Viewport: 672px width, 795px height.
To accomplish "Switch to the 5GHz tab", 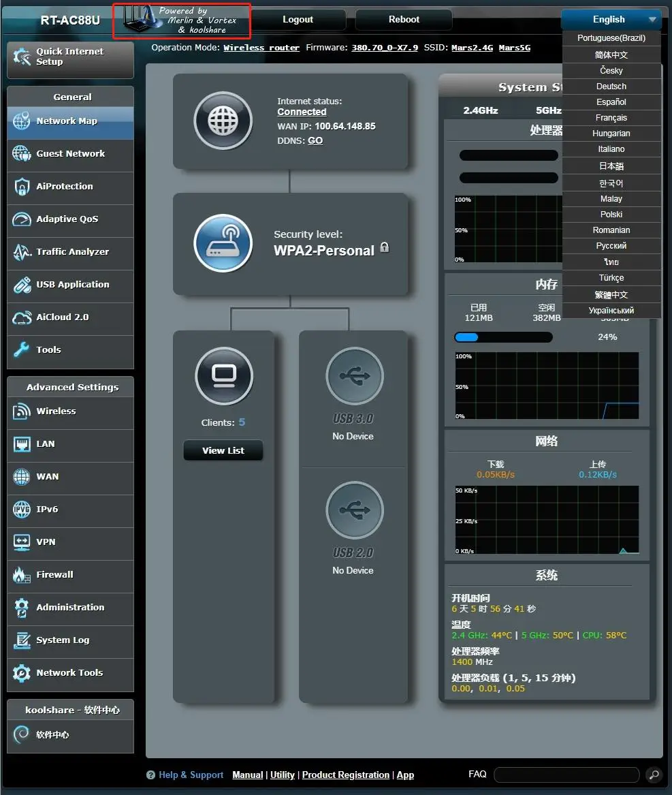I will (548, 110).
